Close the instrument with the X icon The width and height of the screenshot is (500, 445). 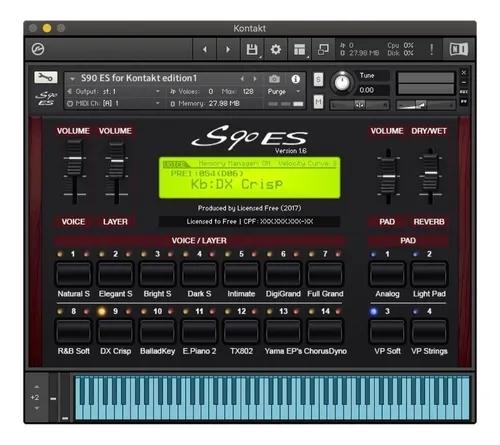[464, 72]
